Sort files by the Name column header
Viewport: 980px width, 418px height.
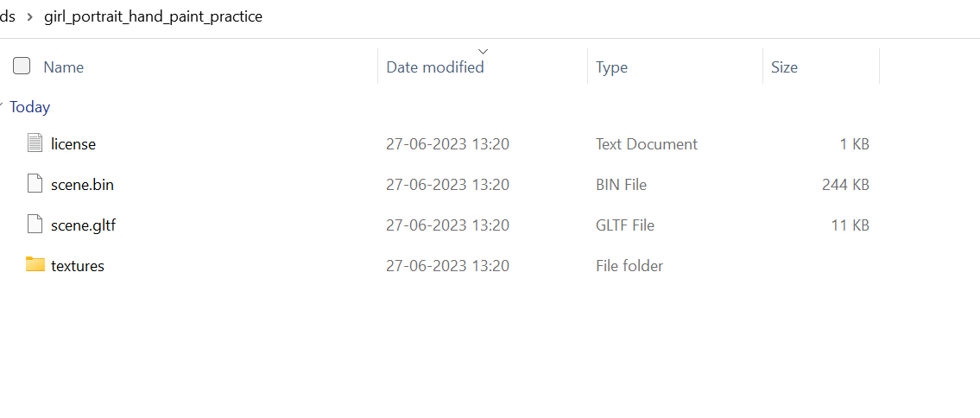(x=63, y=66)
